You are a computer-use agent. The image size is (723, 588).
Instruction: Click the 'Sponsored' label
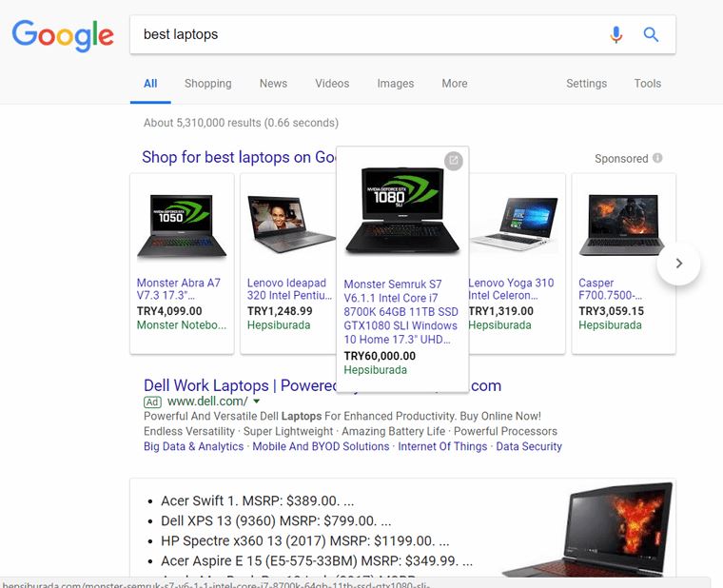coord(621,159)
